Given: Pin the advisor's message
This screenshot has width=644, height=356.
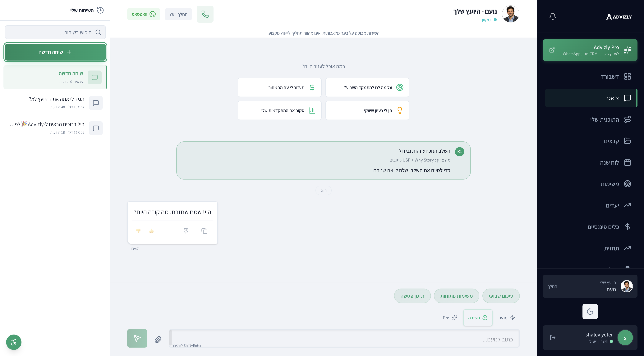Looking at the screenshot, I should click(x=186, y=231).
